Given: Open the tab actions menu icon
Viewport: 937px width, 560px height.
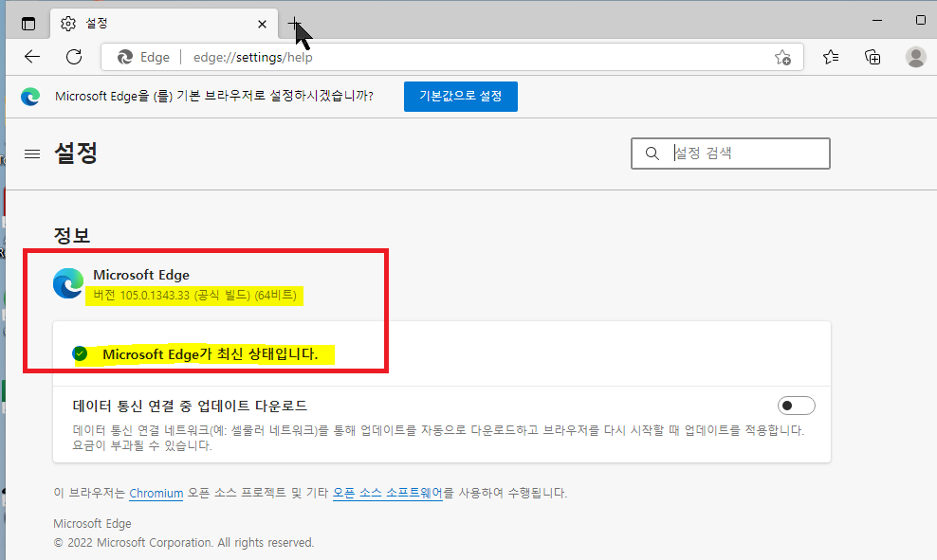Looking at the screenshot, I should pos(28,24).
